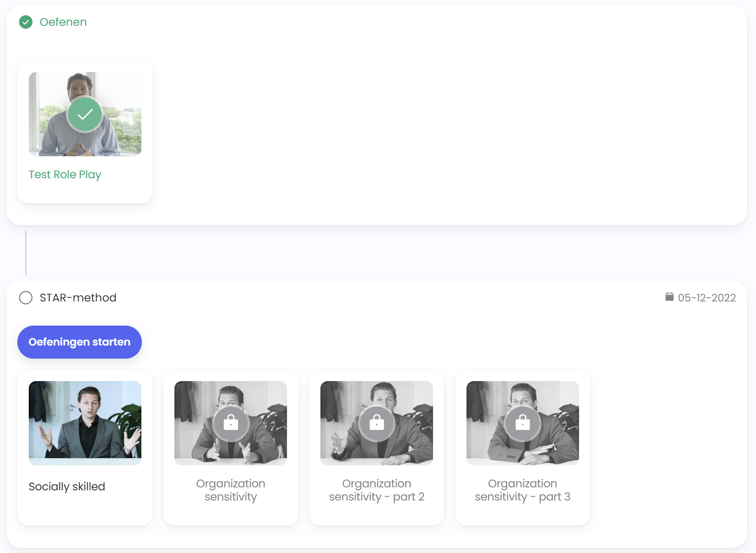
Task: Click the lock icon on Organization sensitivity
Action: [x=231, y=423]
